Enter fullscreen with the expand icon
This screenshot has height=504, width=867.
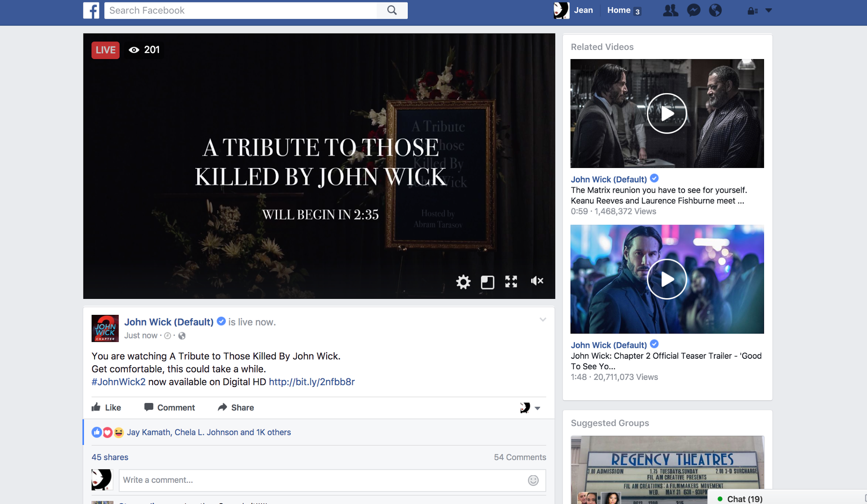pos(511,281)
